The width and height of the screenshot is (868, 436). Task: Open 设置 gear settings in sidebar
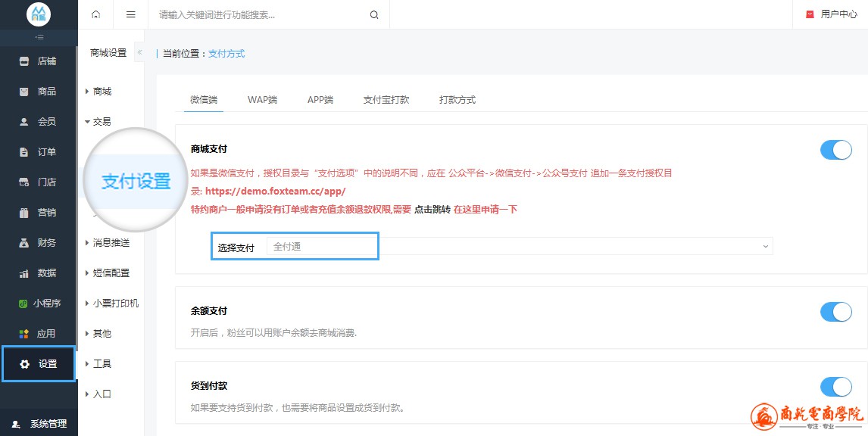coord(25,364)
